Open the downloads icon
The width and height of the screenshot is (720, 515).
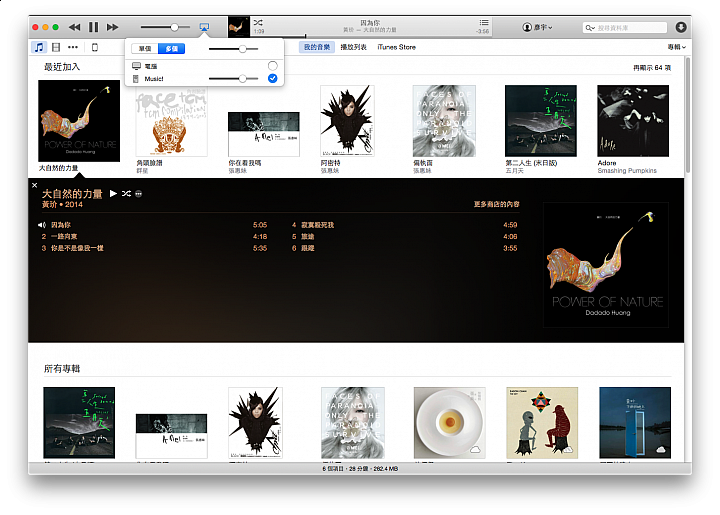[x=681, y=27]
